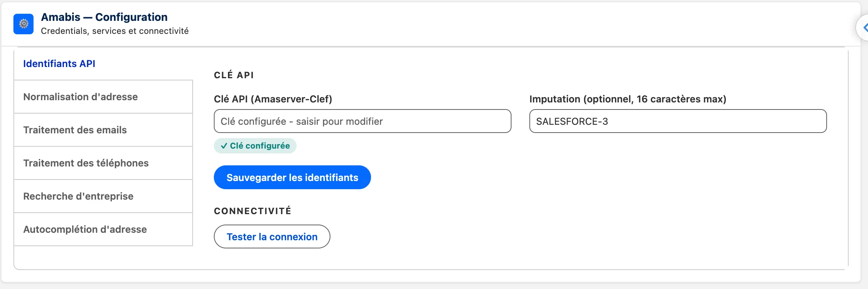Show the Autocomplétion d'adresse tab
The image size is (868, 289).
103,229
